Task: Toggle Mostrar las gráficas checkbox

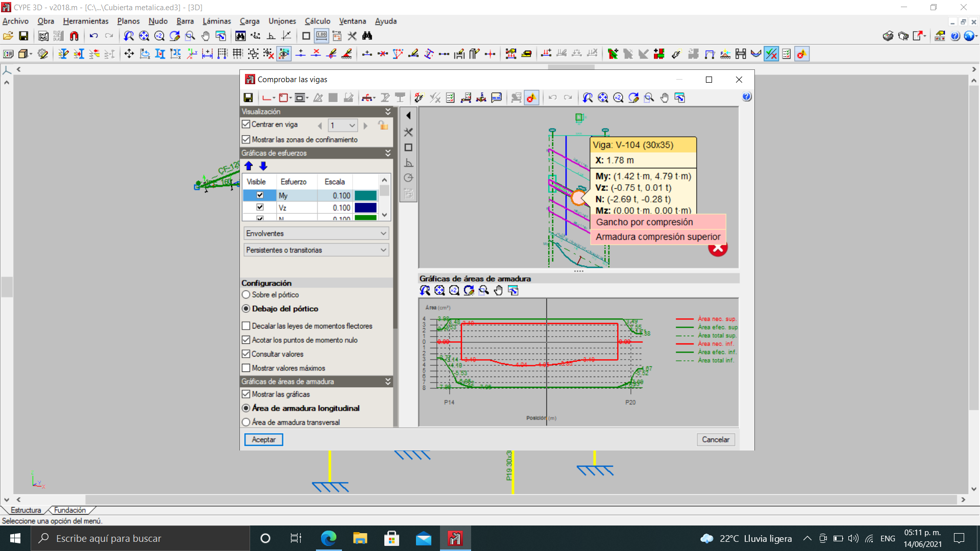Action: pos(246,394)
